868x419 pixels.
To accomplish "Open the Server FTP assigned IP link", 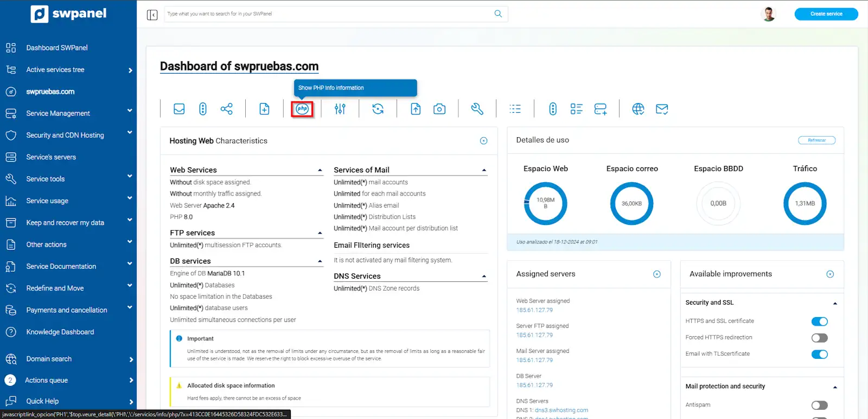I will [x=534, y=335].
